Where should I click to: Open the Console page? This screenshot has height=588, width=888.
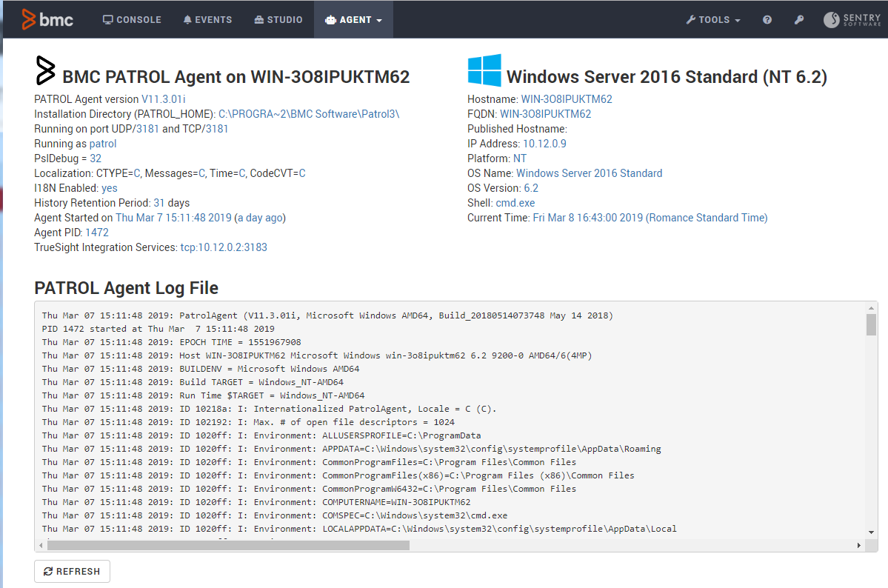[132, 20]
